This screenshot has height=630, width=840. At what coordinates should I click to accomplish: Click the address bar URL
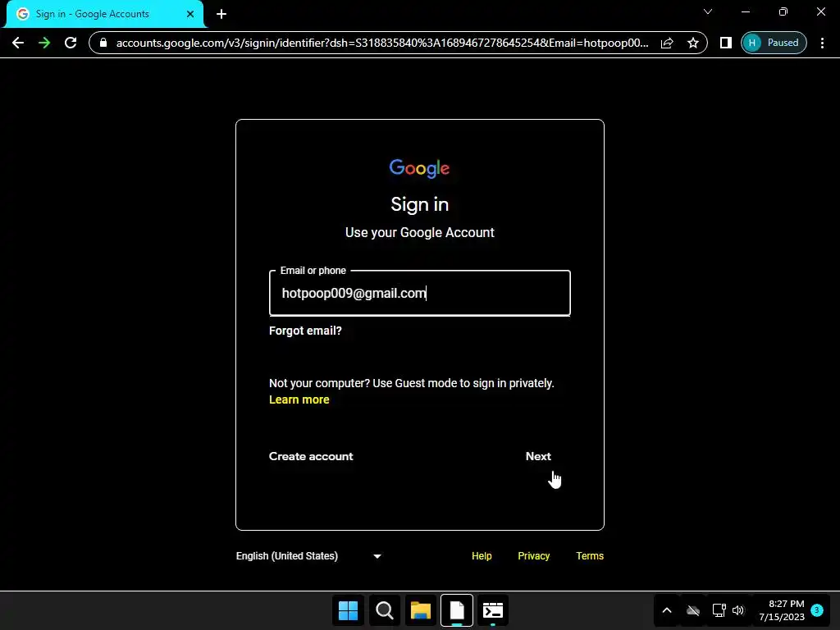(x=382, y=43)
